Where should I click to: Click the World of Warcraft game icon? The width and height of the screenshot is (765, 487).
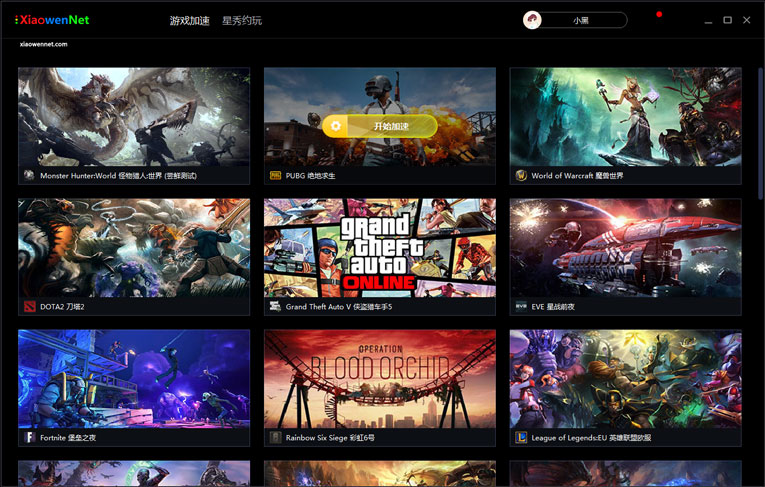tap(521, 175)
